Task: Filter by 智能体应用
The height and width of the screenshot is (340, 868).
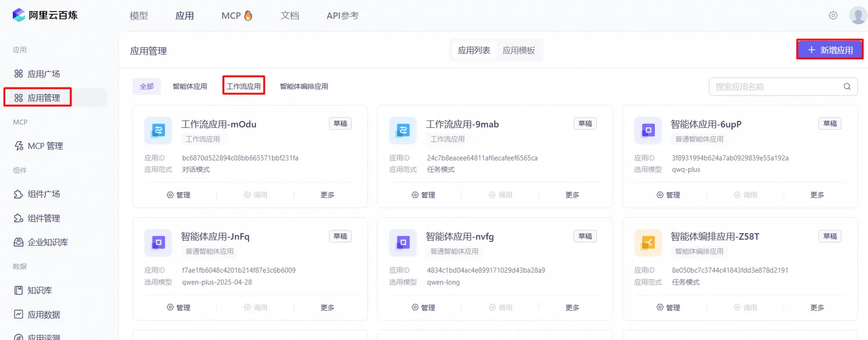Action: click(x=190, y=86)
